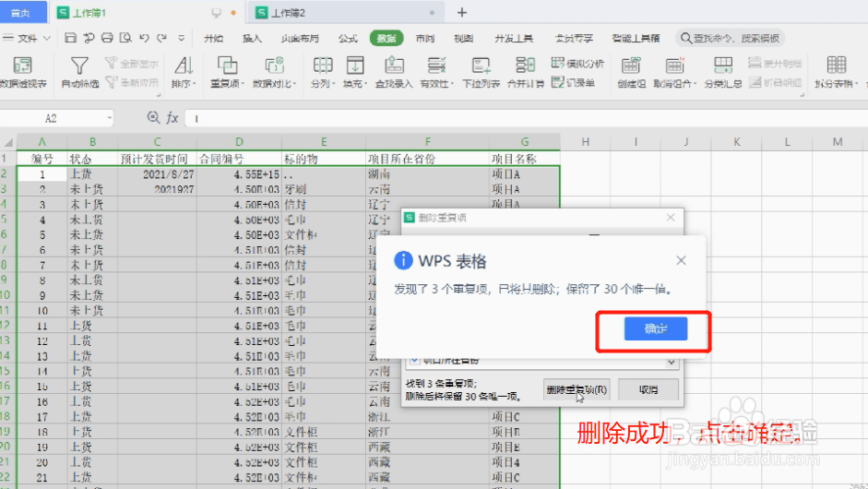The height and width of the screenshot is (489, 868).
Task: Open the 合并计算 tool
Action: click(x=526, y=72)
